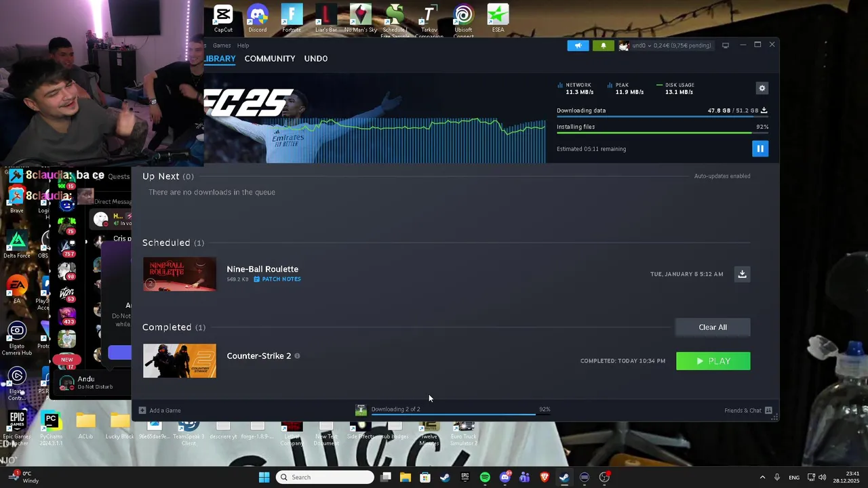Open Elgato Camera Hub shortcut

(17, 339)
